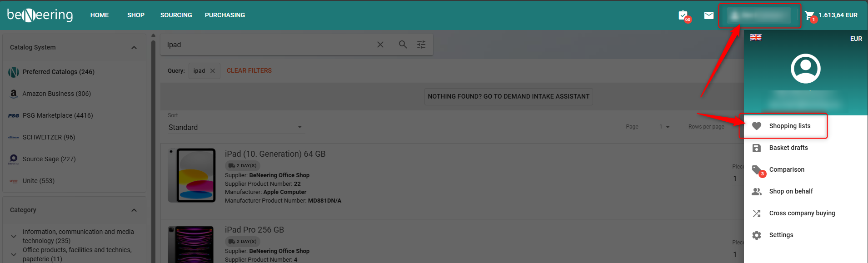The width and height of the screenshot is (868, 263).
Task: Filter by Amazon Business catalog
Action: tap(56, 94)
